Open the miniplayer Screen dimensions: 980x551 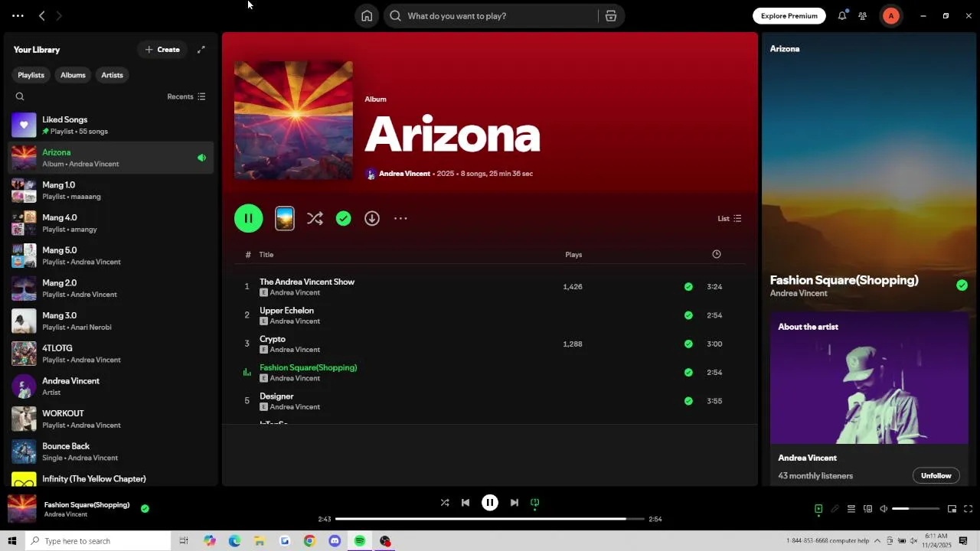tap(952, 509)
